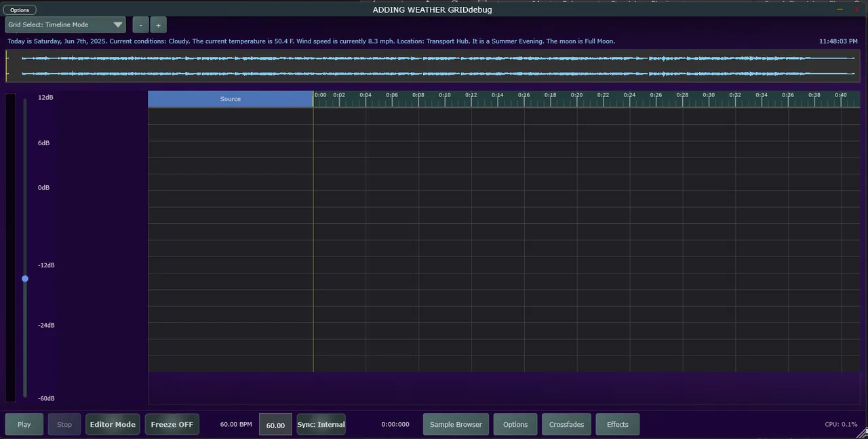Minimize the application window

click(x=840, y=9)
